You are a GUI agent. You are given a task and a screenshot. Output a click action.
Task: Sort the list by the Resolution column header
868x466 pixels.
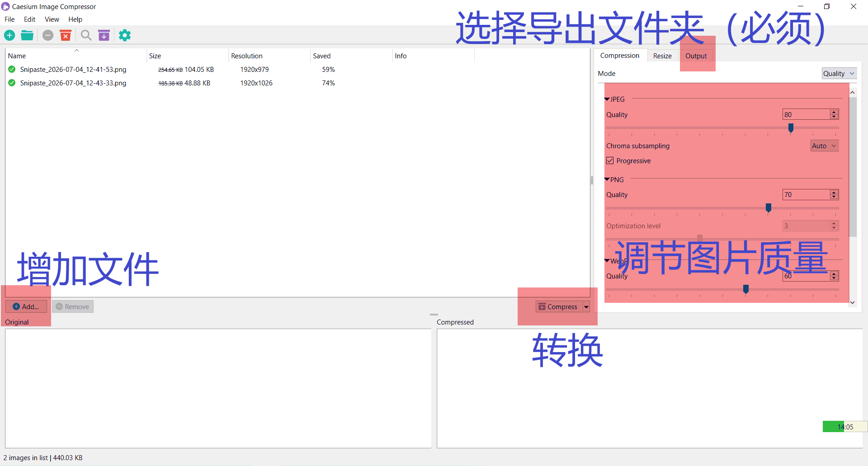pyautogui.click(x=269, y=56)
